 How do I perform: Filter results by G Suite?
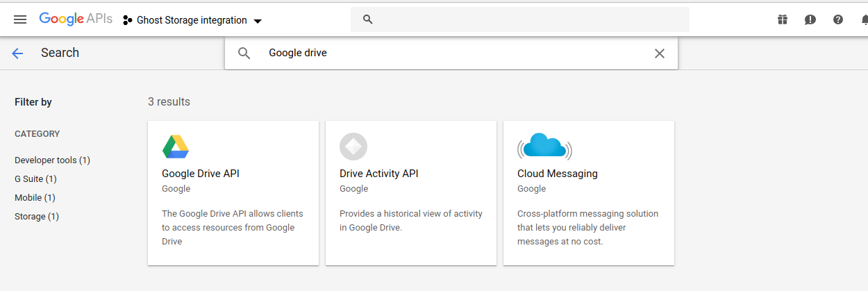(35, 179)
